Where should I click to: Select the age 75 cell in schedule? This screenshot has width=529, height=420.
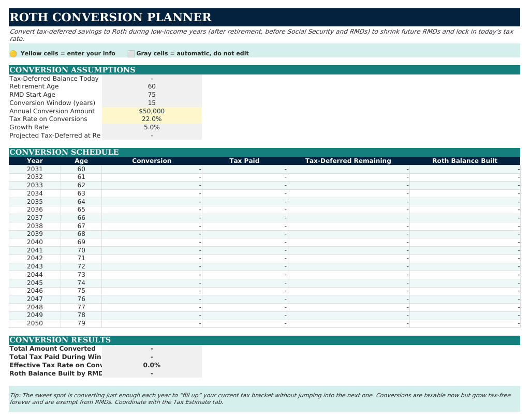click(x=81, y=291)
